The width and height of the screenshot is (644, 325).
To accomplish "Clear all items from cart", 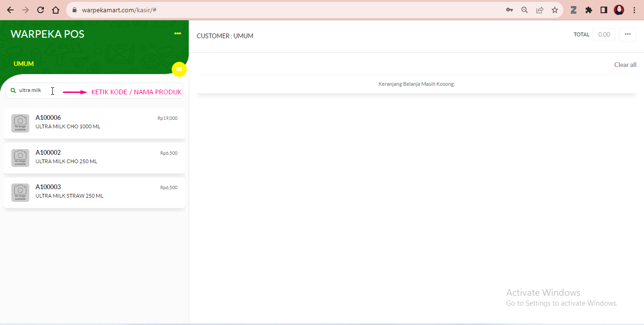I will point(625,65).
